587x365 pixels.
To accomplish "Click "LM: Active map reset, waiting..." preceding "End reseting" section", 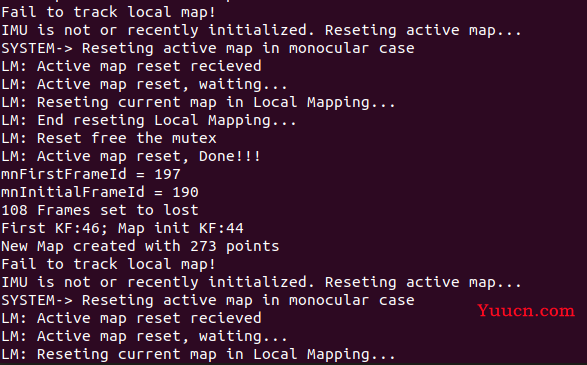I will click(144, 85).
